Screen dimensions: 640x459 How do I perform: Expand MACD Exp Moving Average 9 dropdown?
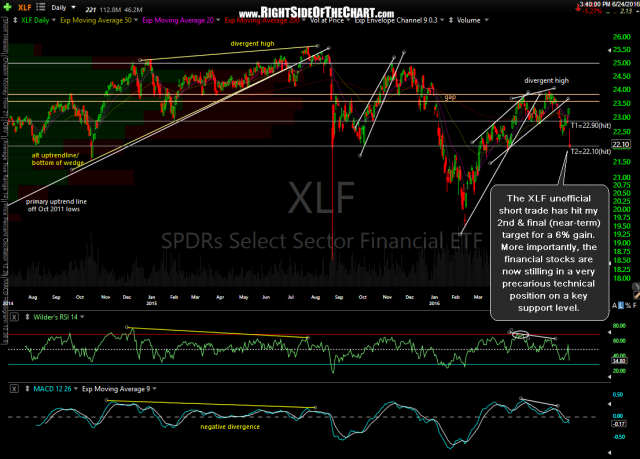coord(155,389)
